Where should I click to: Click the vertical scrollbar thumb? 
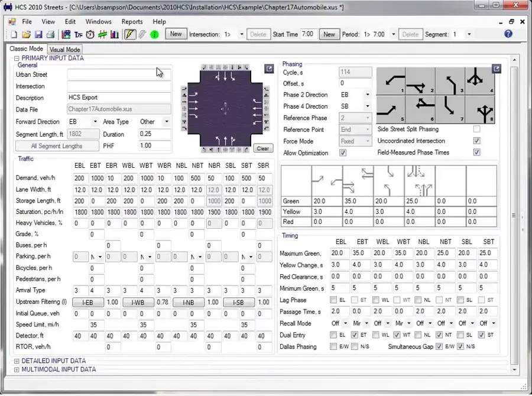[x=514, y=215]
